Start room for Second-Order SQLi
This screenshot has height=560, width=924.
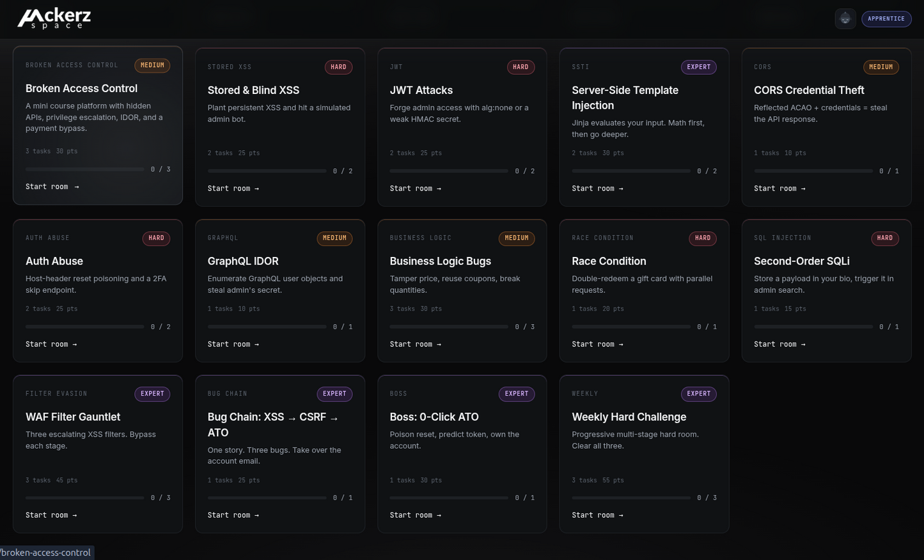[779, 344]
